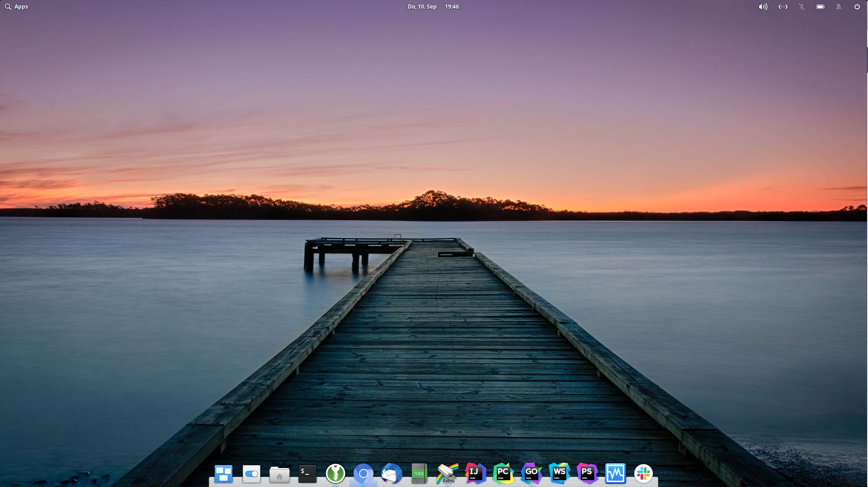Toggle Bluetooth via the panel indicator
The height and width of the screenshot is (487, 868).
point(801,7)
